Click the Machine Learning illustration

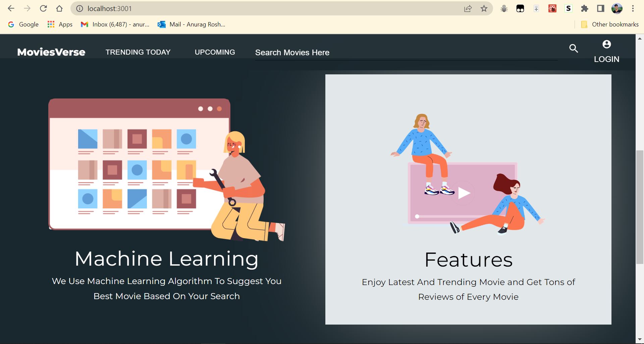(x=167, y=170)
